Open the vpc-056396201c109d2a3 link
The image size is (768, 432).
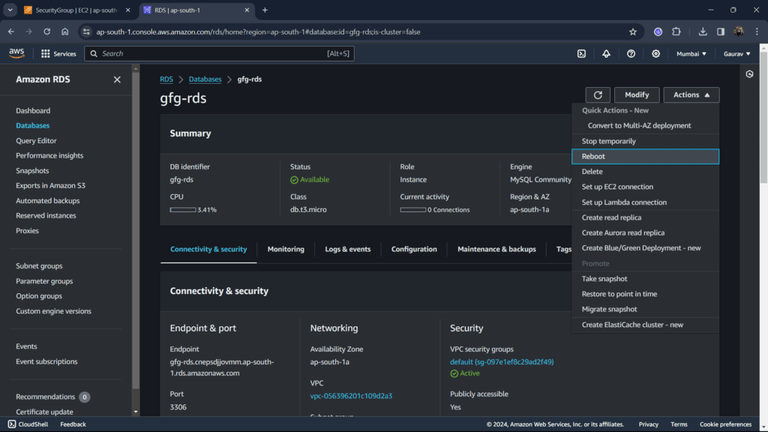pyautogui.click(x=351, y=396)
